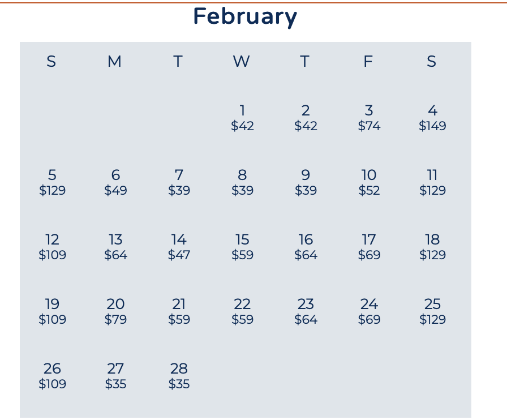Choose February 3 priced at $74
Image resolution: width=507 pixels, height=420 pixels.
tap(369, 118)
